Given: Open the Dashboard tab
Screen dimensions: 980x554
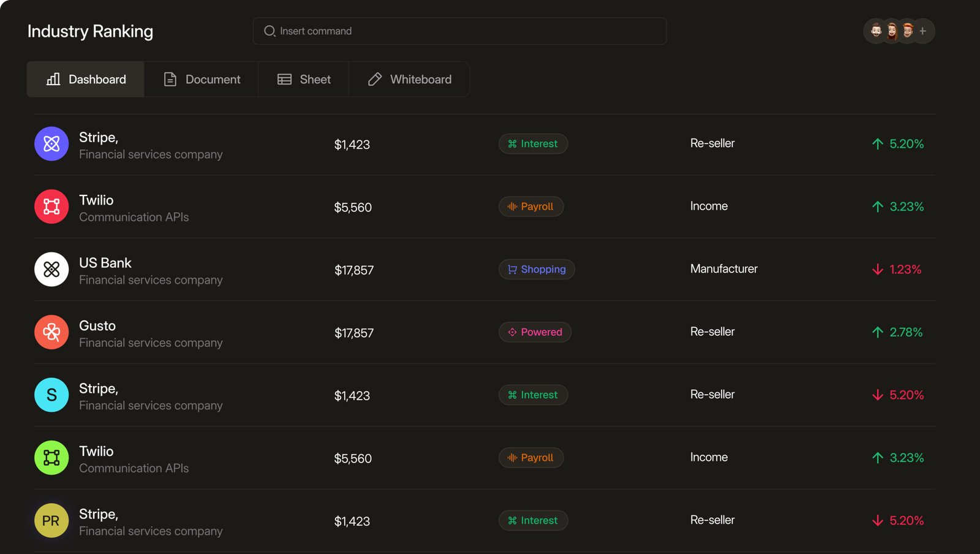Looking at the screenshot, I should point(86,79).
